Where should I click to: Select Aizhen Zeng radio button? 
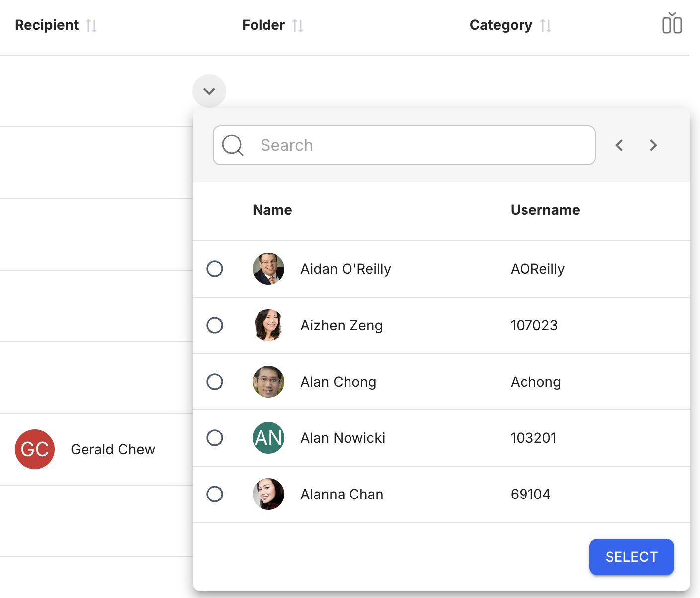215,325
